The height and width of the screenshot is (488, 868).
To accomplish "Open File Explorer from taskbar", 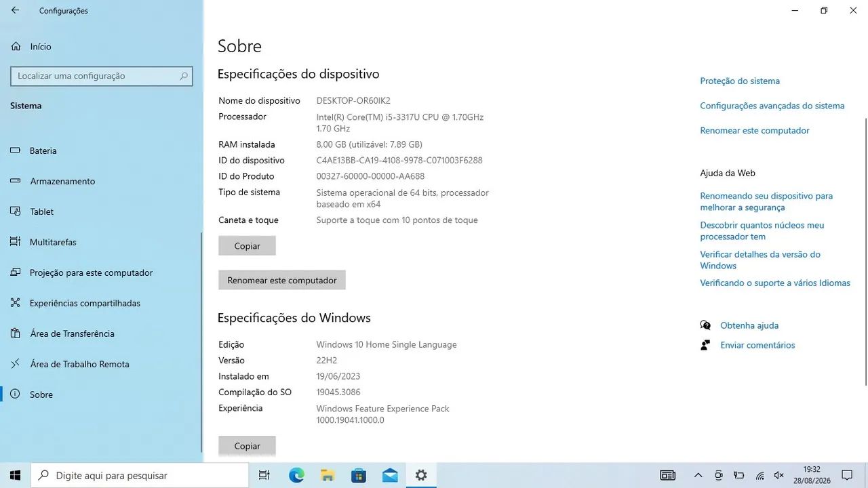I will (328, 475).
